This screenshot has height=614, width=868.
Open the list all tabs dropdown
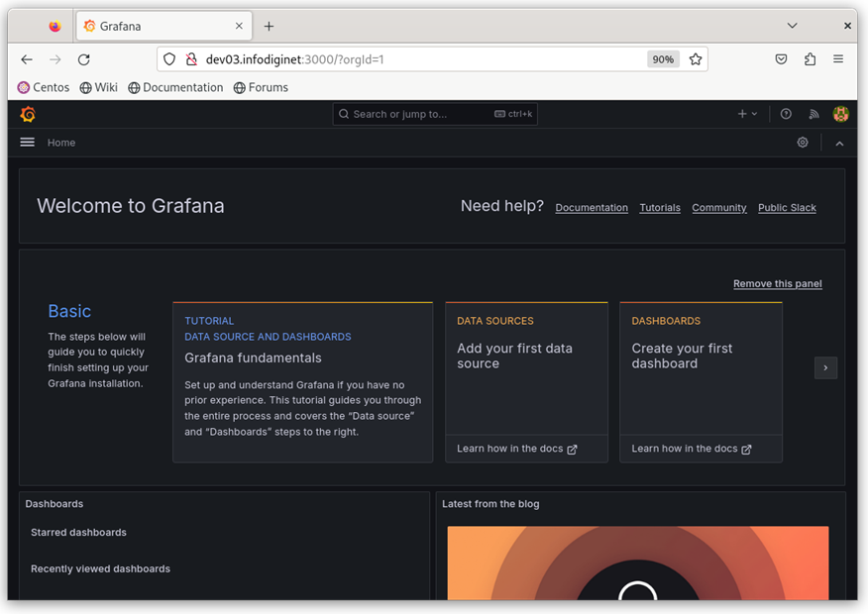click(x=792, y=26)
